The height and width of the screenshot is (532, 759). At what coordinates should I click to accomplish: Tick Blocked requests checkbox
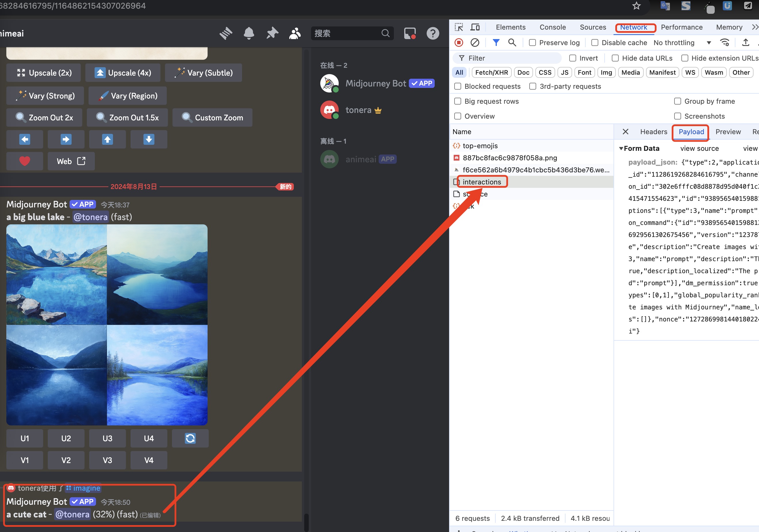457,86
